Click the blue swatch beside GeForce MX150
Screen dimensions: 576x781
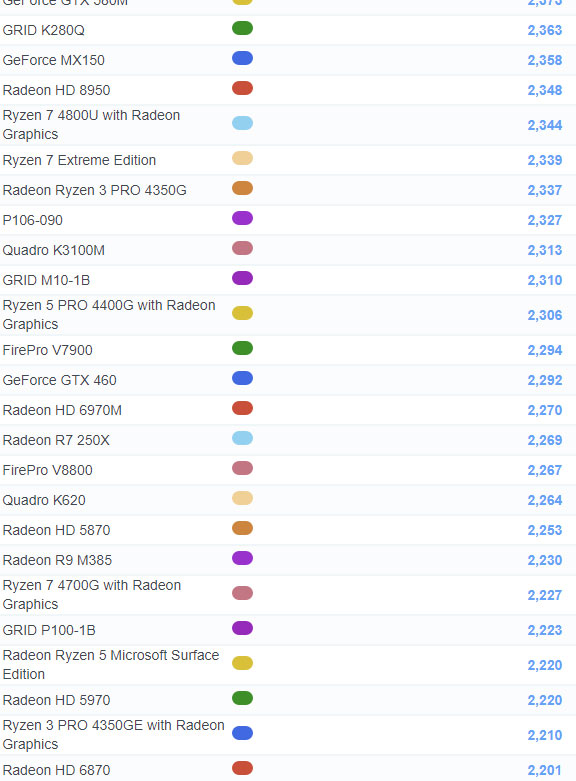(x=242, y=58)
